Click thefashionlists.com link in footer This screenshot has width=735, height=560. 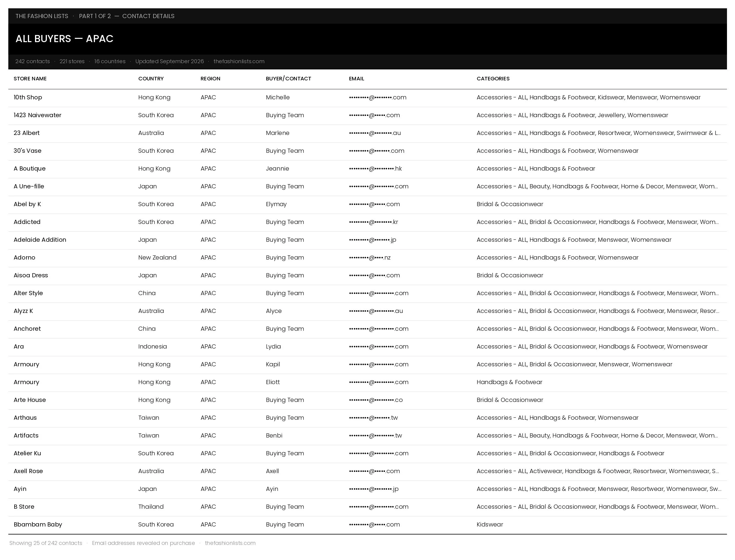pos(230,543)
